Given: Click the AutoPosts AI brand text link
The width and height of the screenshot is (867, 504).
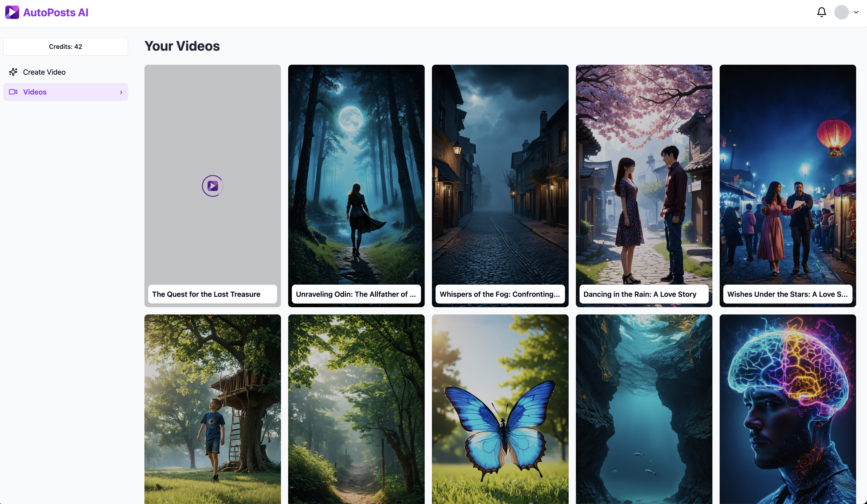Looking at the screenshot, I should (x=56, y=12).
